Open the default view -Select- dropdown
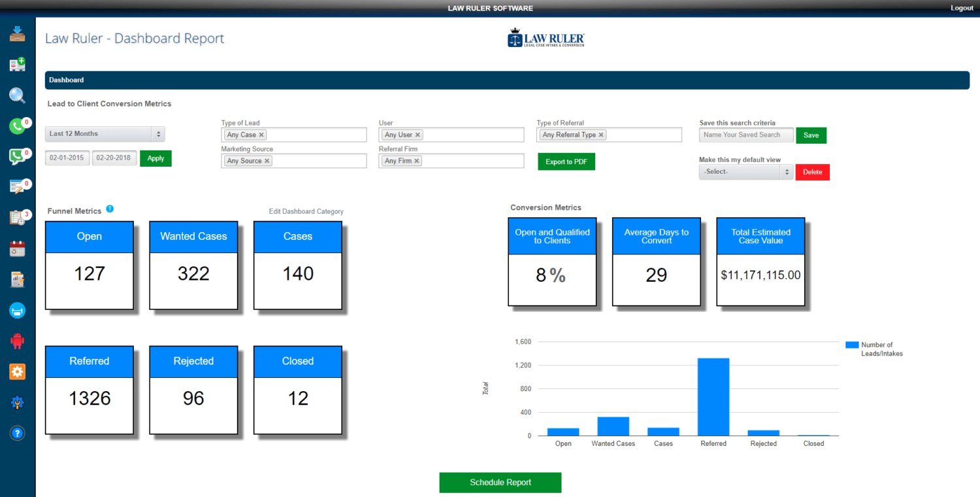Image resolution: width=980 pixels, height=497 pixels. (745, 172)
